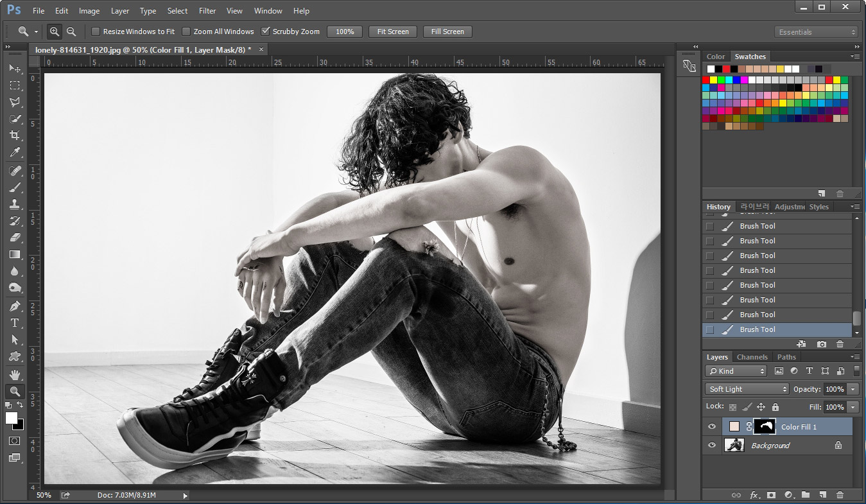Click the foreground color swatch
Viewport: 866px width, 504px height.
12,418
